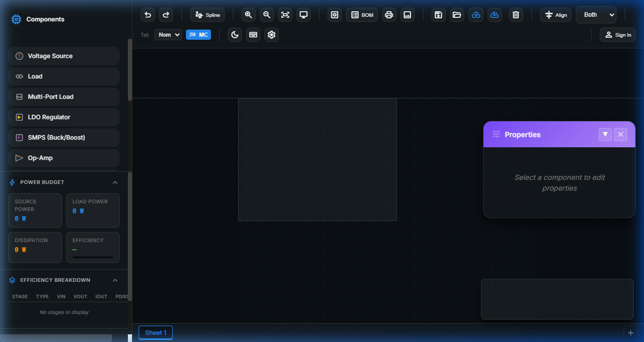644x342 pixels.
Task: Click the Save design icon
Action: pyautogui.click(x=438, y=15)
